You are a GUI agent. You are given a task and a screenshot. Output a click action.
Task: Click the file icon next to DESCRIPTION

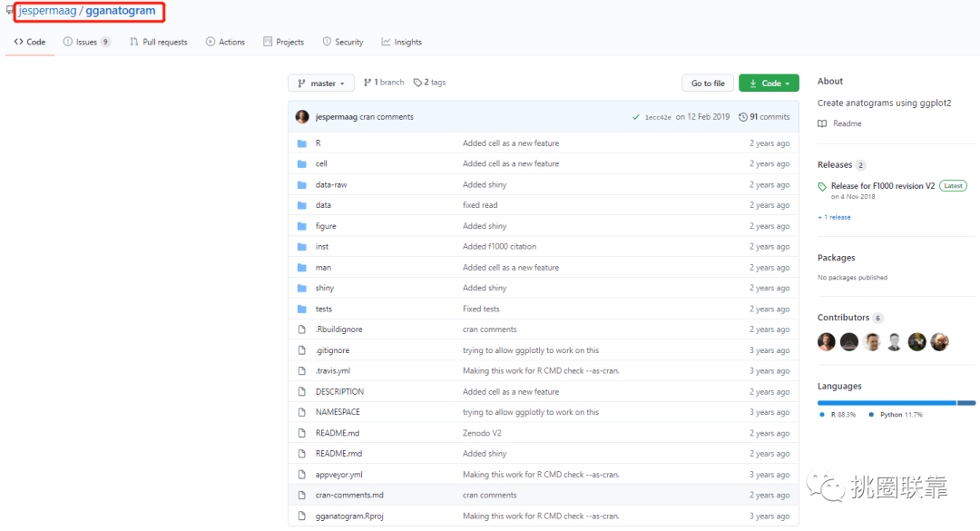tap(302, 391)
